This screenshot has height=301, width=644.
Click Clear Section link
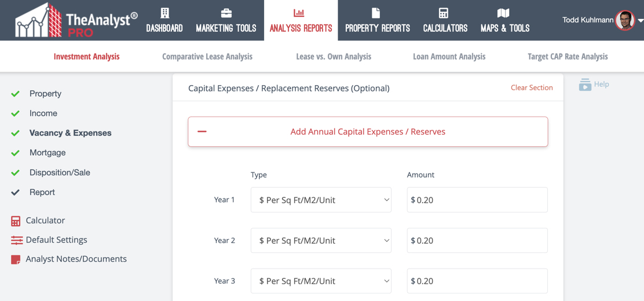532,87
